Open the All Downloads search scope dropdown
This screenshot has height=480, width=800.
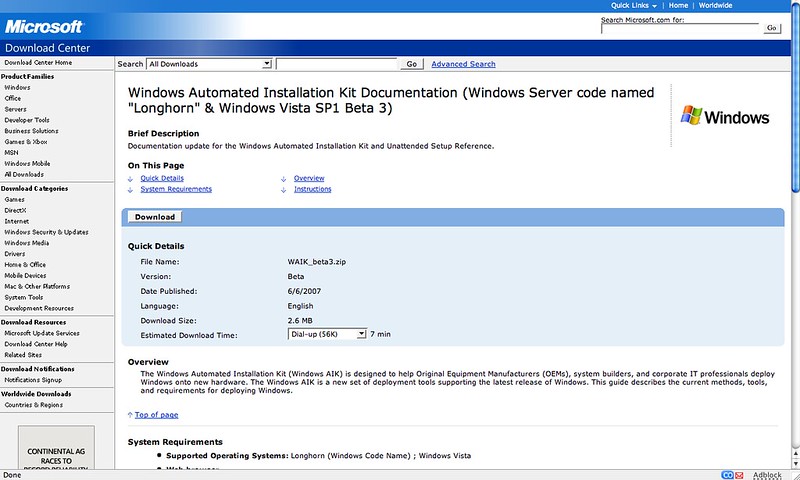209,64
